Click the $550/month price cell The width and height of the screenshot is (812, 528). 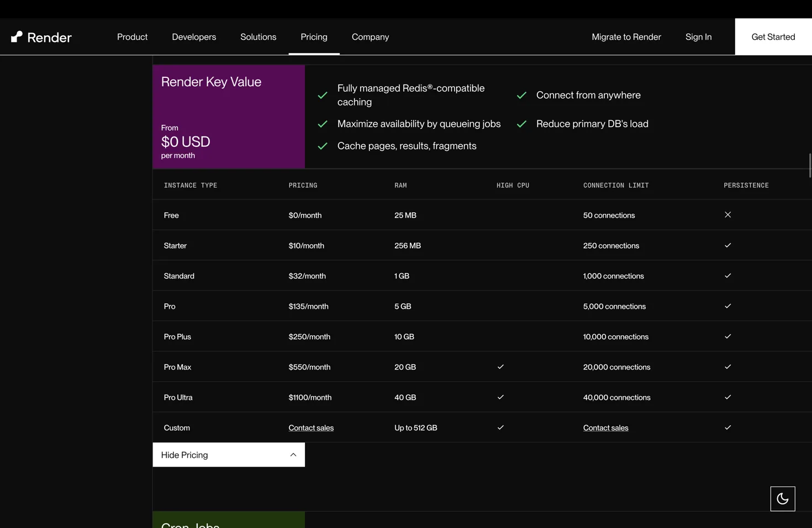(x=309, y=367)
